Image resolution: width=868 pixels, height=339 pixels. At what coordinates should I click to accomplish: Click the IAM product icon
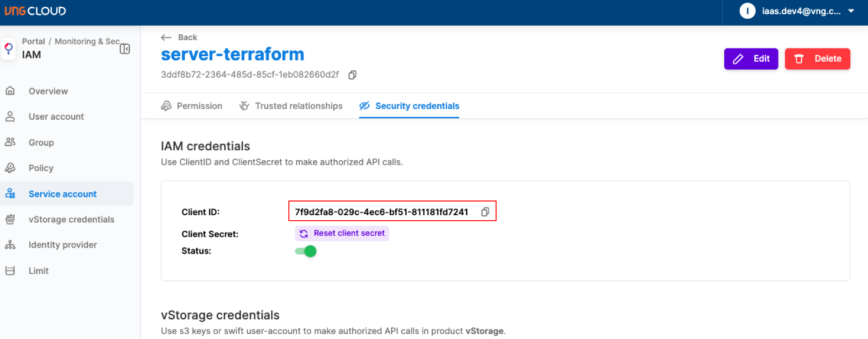9,49
